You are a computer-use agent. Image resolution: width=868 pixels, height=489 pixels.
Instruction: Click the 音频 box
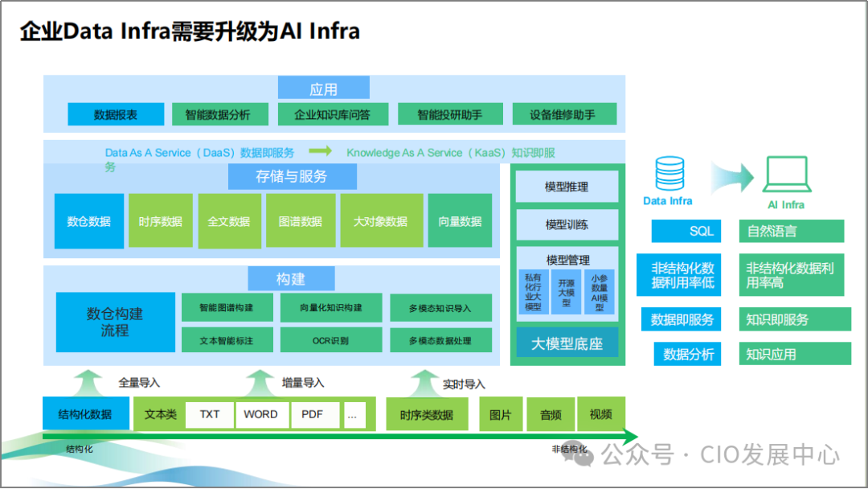[x=551, y=413]
